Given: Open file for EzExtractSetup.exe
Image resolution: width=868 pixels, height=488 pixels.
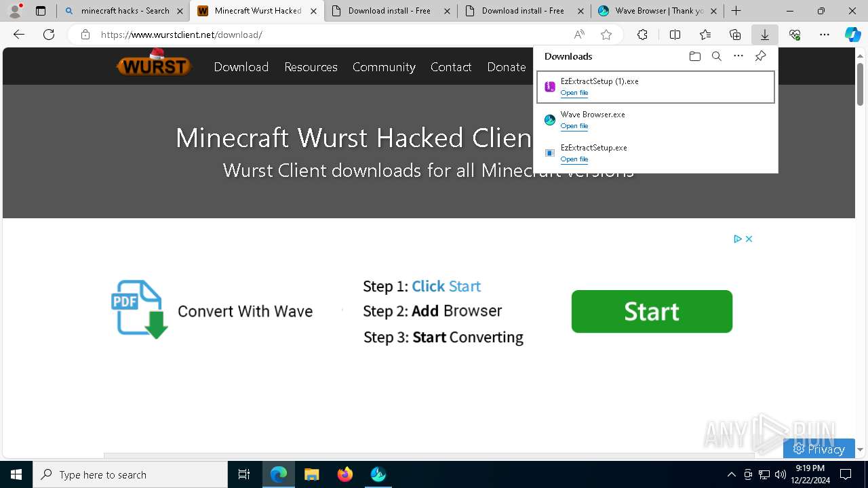Looking at the screenshot, I should pyautogui.click(x=574, y=159).
